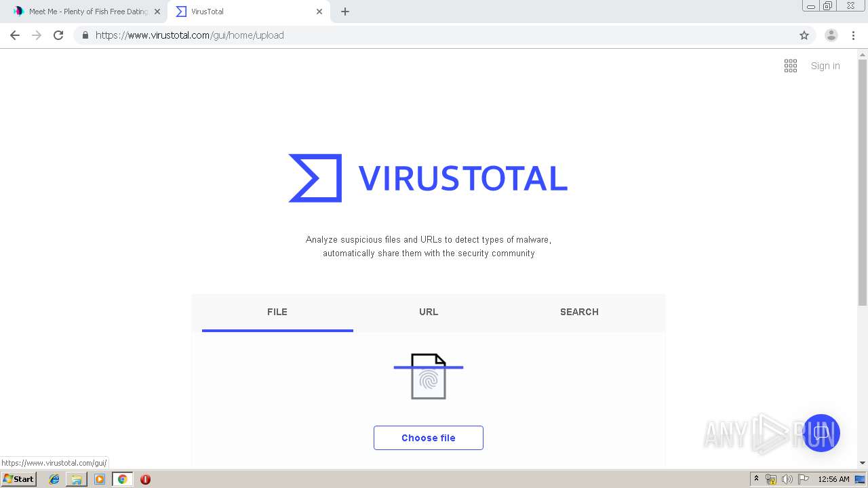Click the 12:56 AM clock
The image size is (868, 488).
pyautogui.click(x=833, y=479)
